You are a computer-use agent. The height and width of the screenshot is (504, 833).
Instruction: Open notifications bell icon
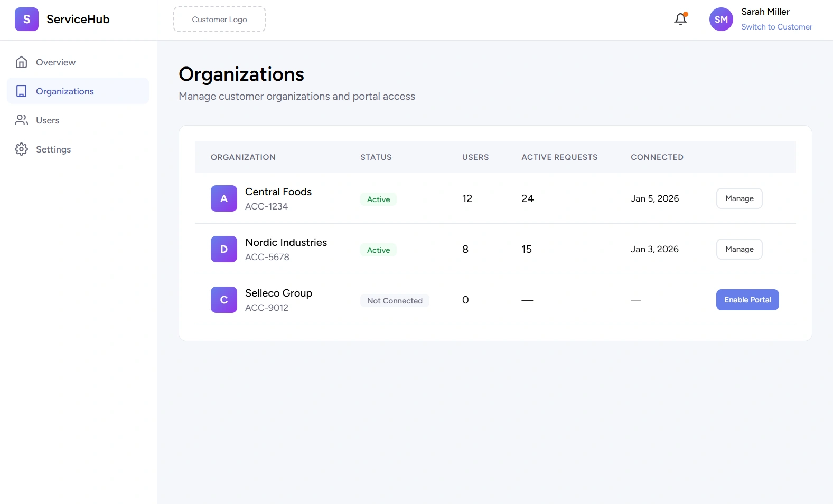click(680, 20)
